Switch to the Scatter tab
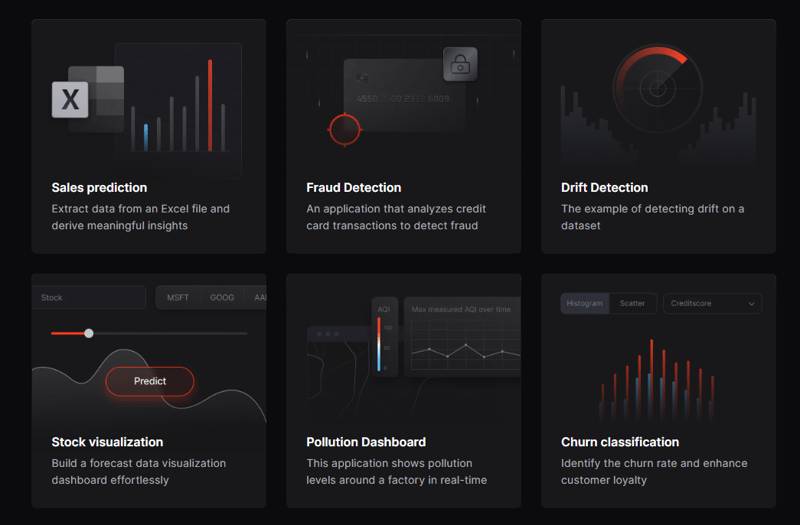The width and height of the screenshot is (800, 525). coord(633,303)
